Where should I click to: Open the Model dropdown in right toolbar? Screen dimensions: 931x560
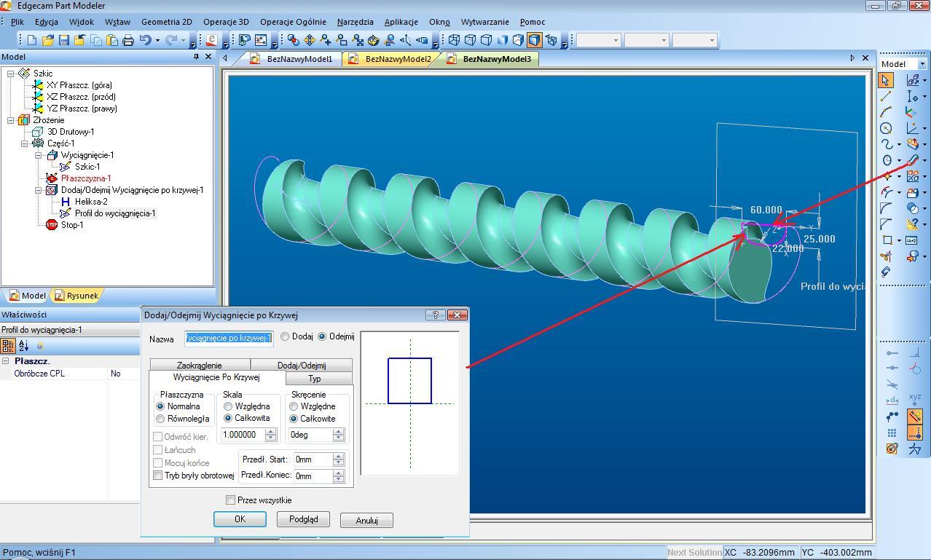(x=922, y=64)
